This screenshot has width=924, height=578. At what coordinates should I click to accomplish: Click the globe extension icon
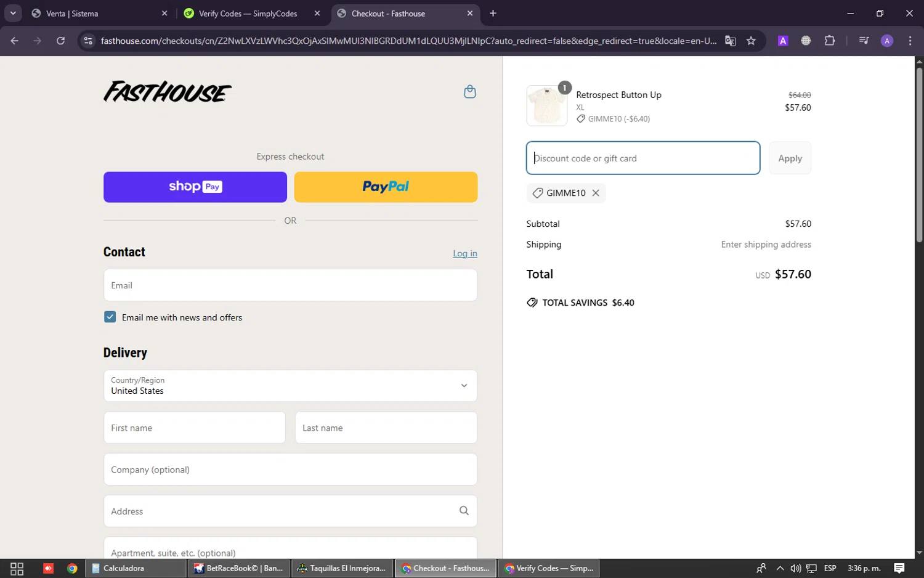click(x=806, y=41)
